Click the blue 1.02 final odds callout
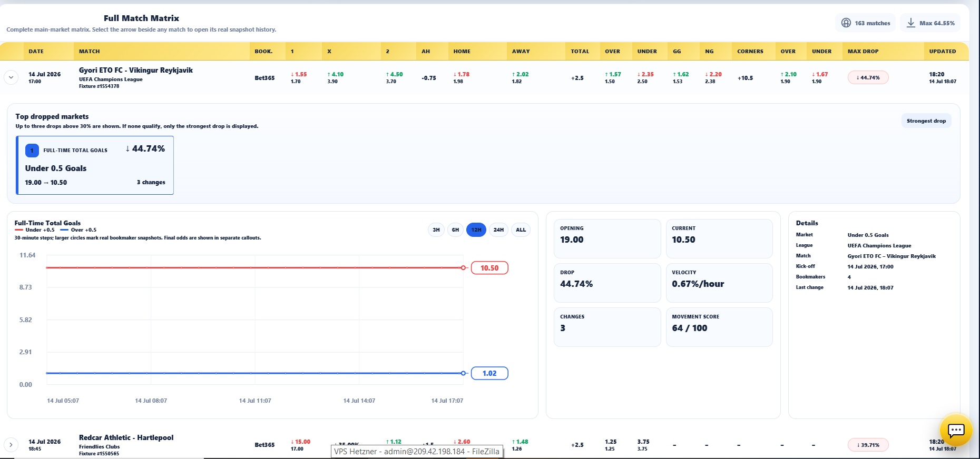 point(489,373)
